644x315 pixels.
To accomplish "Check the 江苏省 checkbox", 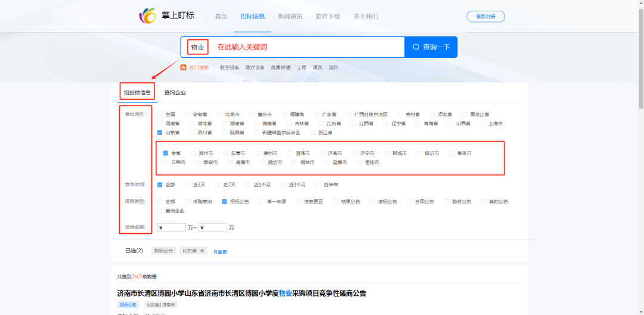I will pos(321,123).
